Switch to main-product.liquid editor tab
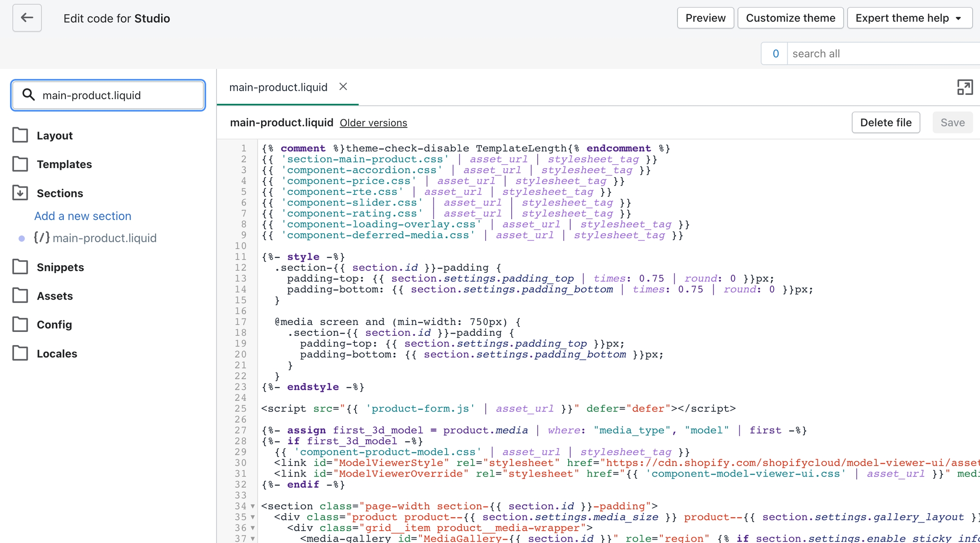The height and width of the screenshot is (543, 980). [x=278, y=87]
